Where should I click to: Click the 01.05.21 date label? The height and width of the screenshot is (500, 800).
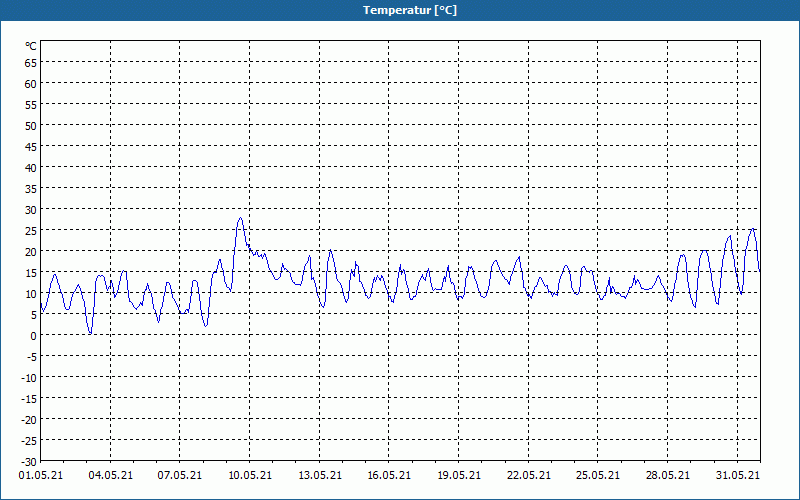(41, 475)
